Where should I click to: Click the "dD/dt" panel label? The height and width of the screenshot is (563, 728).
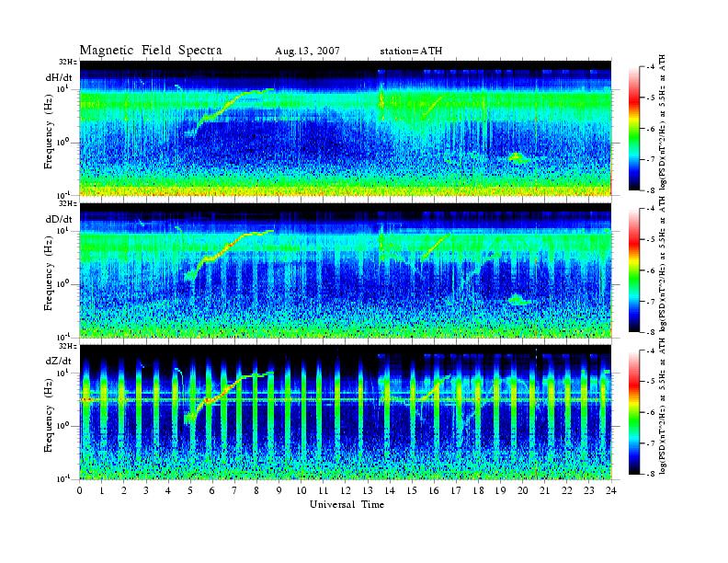pos(59,219)
